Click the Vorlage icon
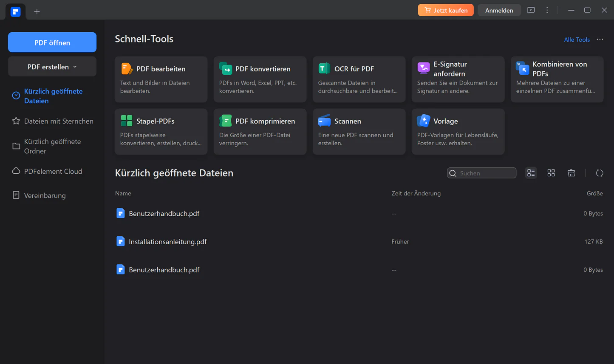The width and height of the screenshot is (614, 364). click(x=424, y=121)
